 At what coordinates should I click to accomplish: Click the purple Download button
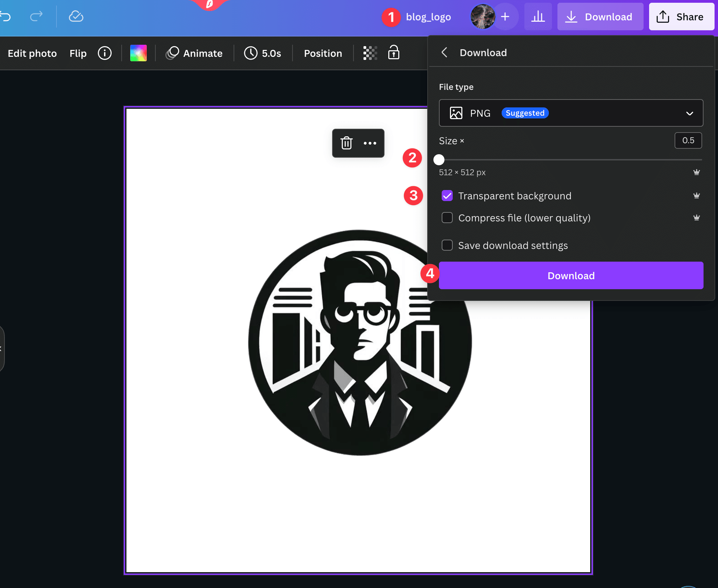571,276
